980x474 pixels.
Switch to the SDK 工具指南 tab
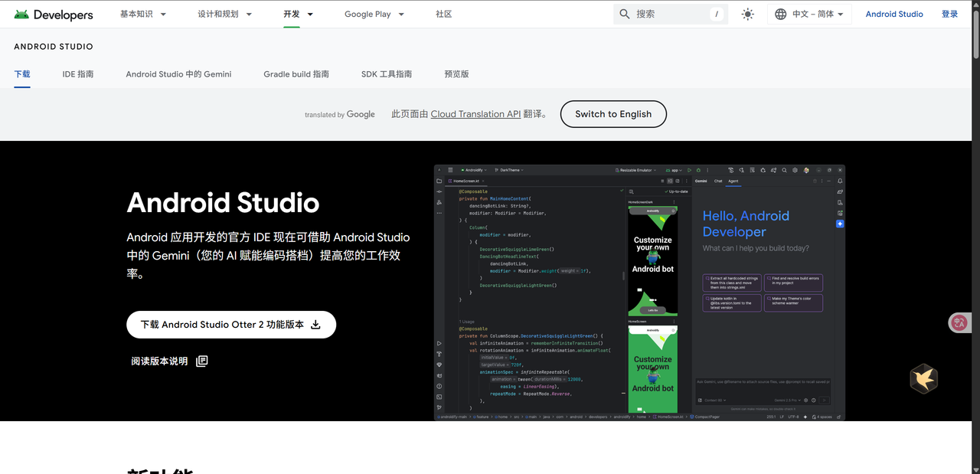[x=387, y=74]
